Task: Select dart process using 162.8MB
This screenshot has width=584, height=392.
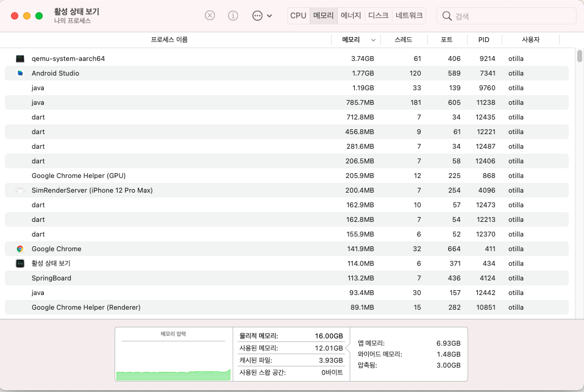Action: point(287,219)
